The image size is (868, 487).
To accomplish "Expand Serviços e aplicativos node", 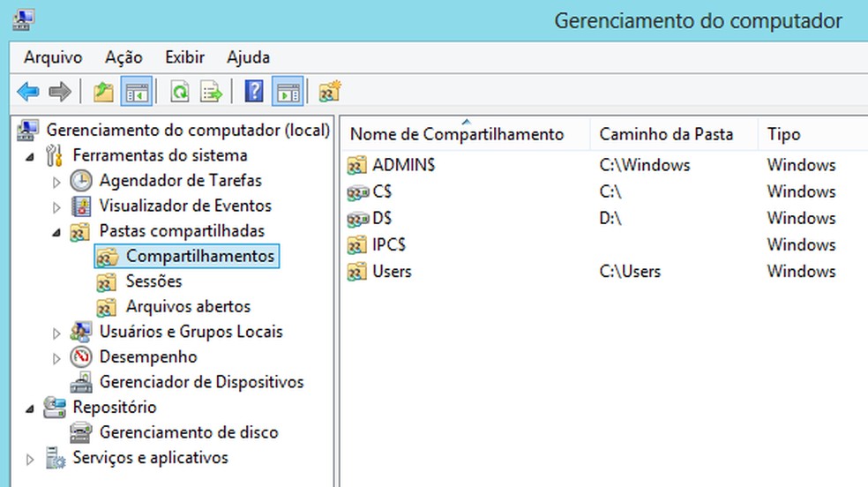I will point(31,459).
